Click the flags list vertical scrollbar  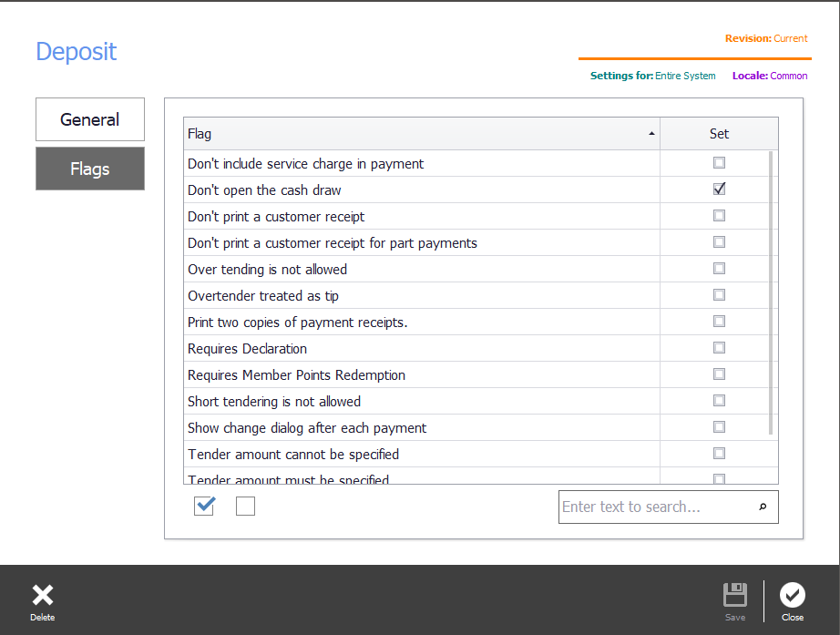pyautogui.click(x=772, y=292)
